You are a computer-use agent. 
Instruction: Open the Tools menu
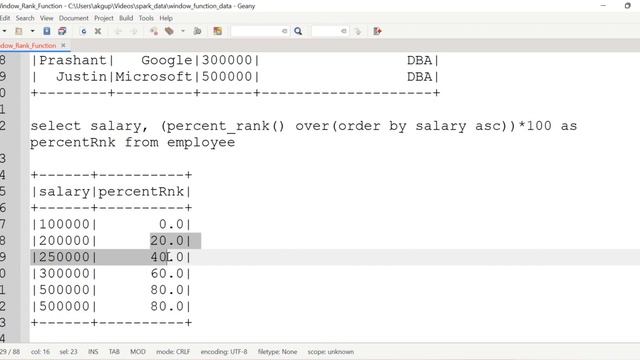[x=146, y=18]
